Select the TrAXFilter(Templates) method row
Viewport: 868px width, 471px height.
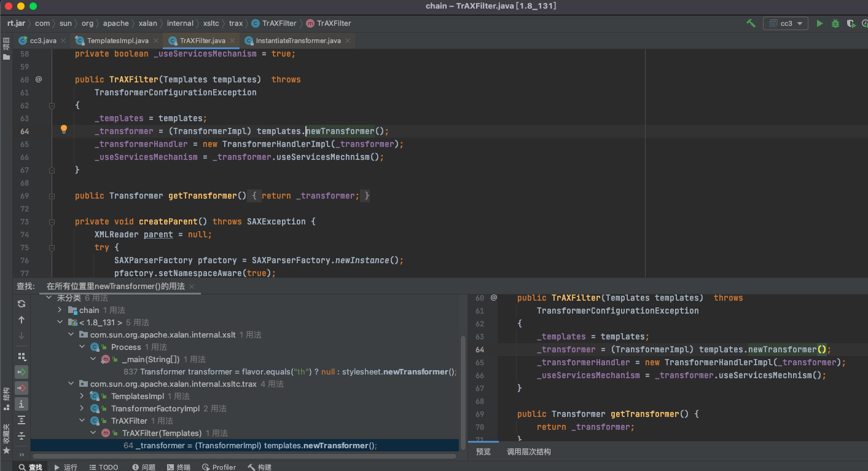pyautogui.click(x=245, y=433)
